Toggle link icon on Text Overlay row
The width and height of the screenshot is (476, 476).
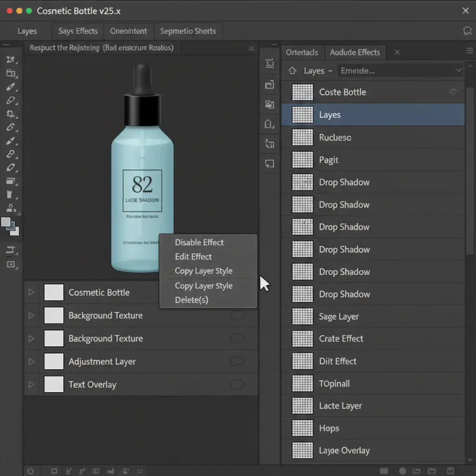(x=237, y=384)
